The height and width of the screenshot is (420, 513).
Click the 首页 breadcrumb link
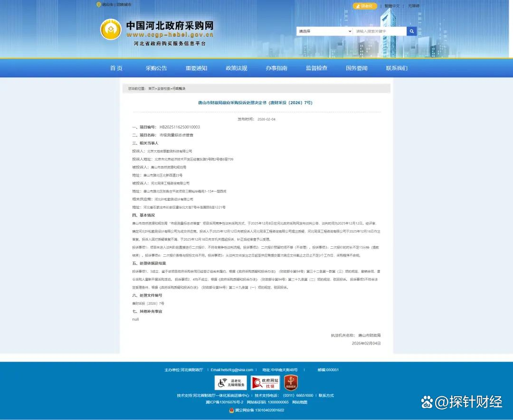click(x=152, y=89)
